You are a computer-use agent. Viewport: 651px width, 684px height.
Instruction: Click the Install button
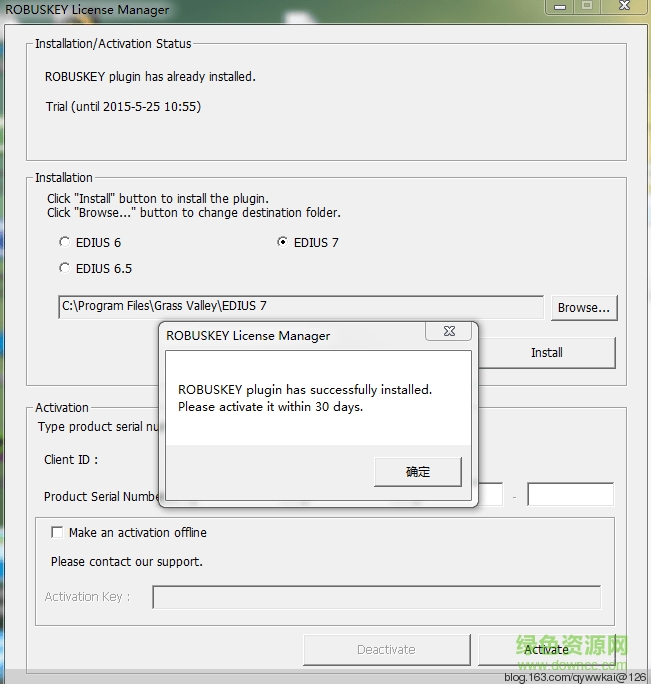coord(547,352)
